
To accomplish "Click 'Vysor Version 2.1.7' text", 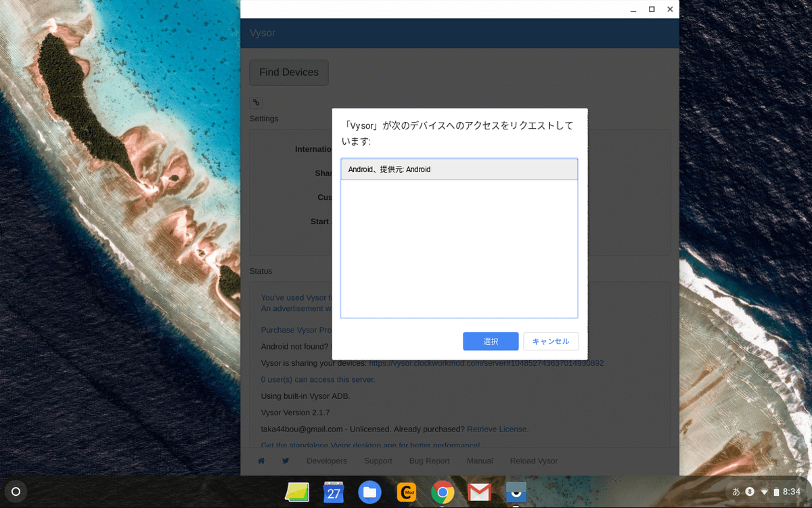I will pos(295,412).
